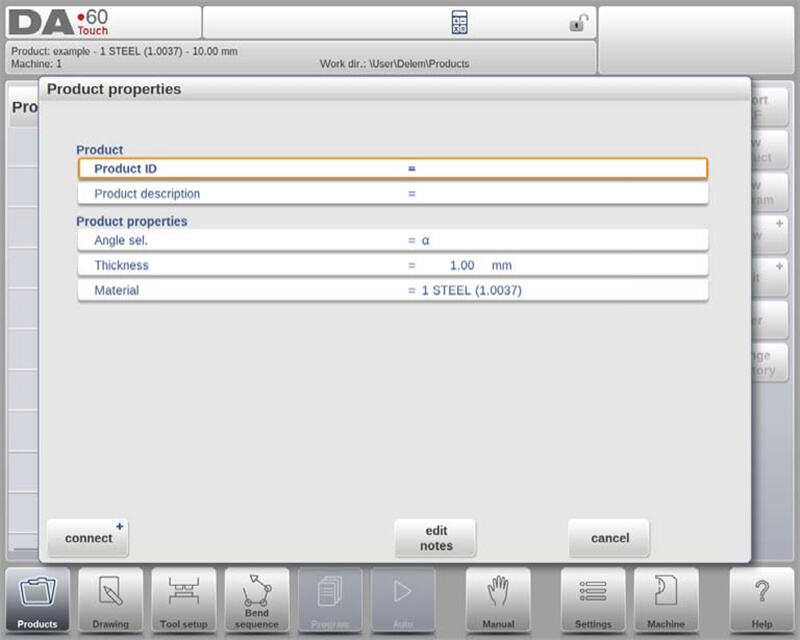The width and height of the screenshot is (800, 640).
Task: Open the Angle sel. option row
Action: click(x=392, y=241)
